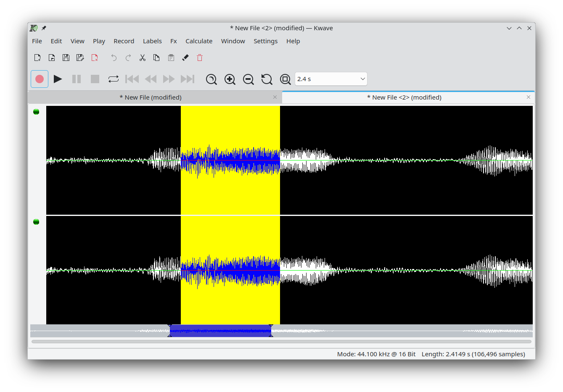The image size is (563, 392).
Task: Toggle the lower channel's green lamp
Action: tap(36, 222)
